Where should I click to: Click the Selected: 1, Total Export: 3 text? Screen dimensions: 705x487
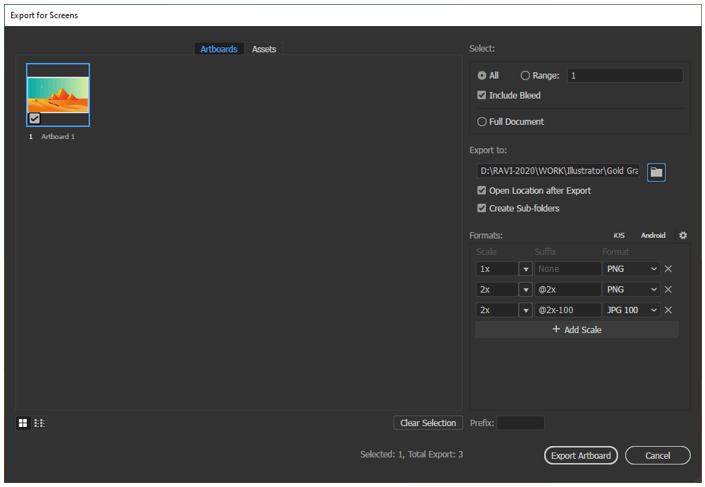point(411,455)
